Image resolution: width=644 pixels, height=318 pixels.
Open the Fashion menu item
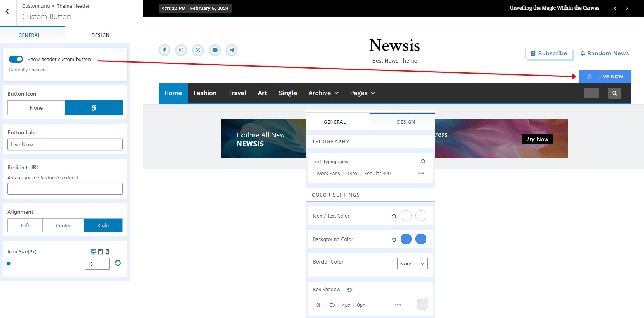tap(205, 93)
